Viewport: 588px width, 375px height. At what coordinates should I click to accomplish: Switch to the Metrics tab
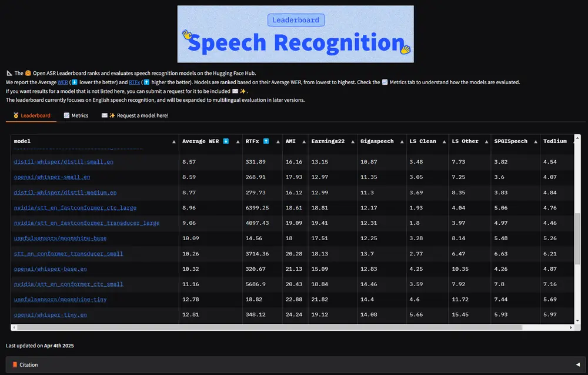click(x=76, y=115)
